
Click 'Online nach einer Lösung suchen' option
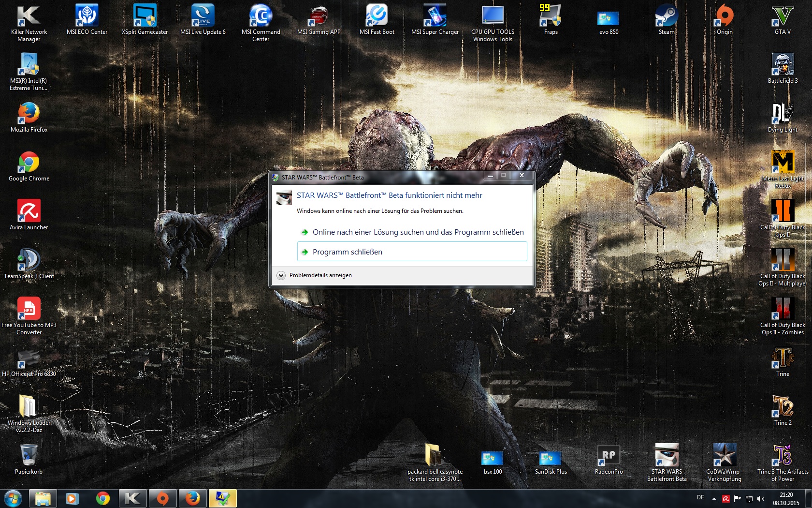point(412,232)
